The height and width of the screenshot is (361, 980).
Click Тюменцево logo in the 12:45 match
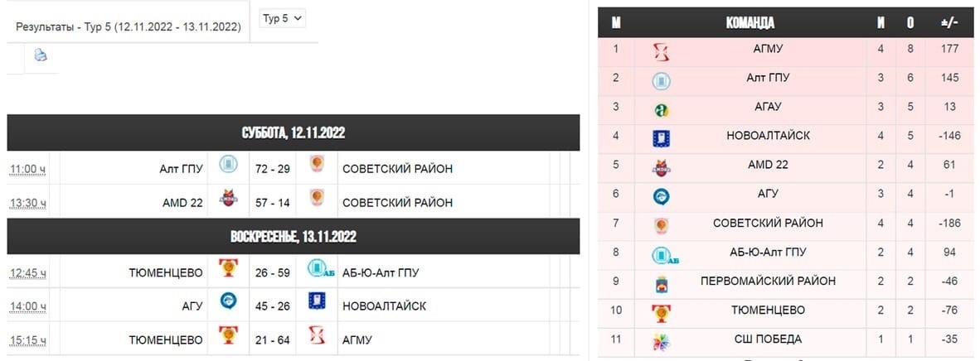click(228, 268)
